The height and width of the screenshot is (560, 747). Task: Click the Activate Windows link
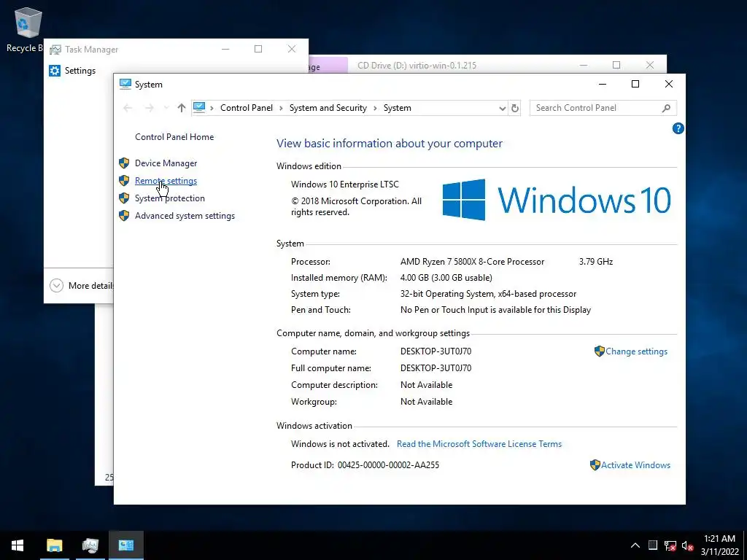coord(635,465)
